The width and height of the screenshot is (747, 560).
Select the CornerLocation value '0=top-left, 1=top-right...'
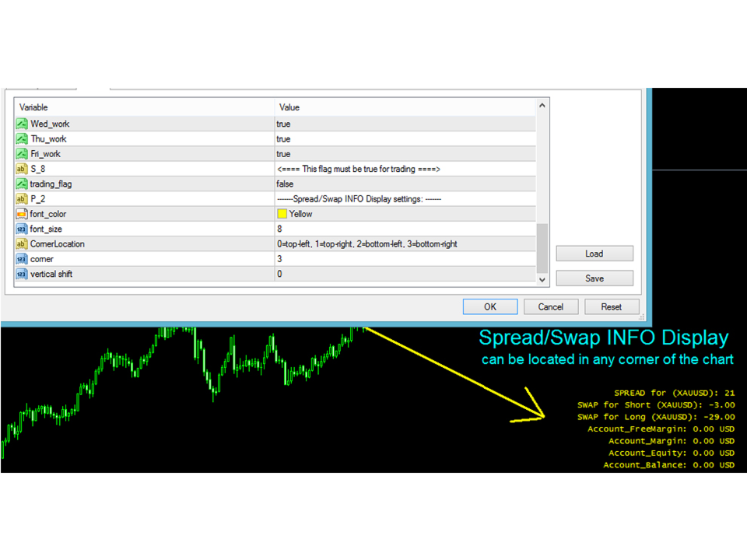(x=366, y=243)
